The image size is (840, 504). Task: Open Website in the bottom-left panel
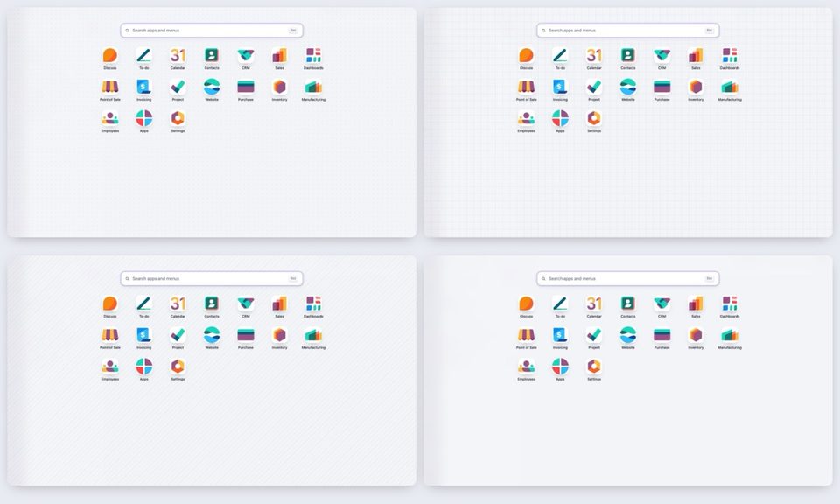click(212, 335)
